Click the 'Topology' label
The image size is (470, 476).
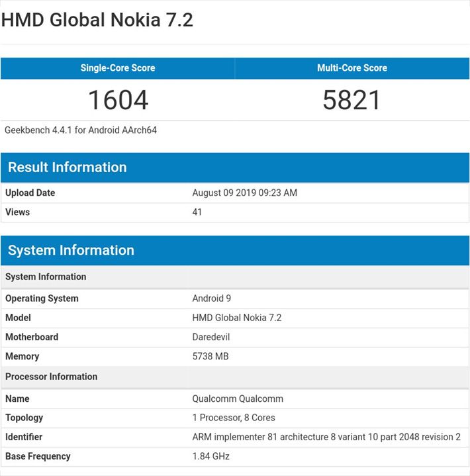coord(24,418)
